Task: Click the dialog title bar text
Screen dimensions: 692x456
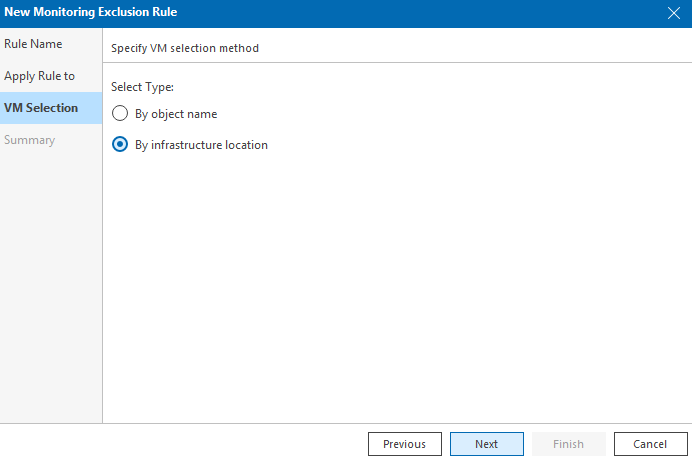Action: (x=90, y=12)
